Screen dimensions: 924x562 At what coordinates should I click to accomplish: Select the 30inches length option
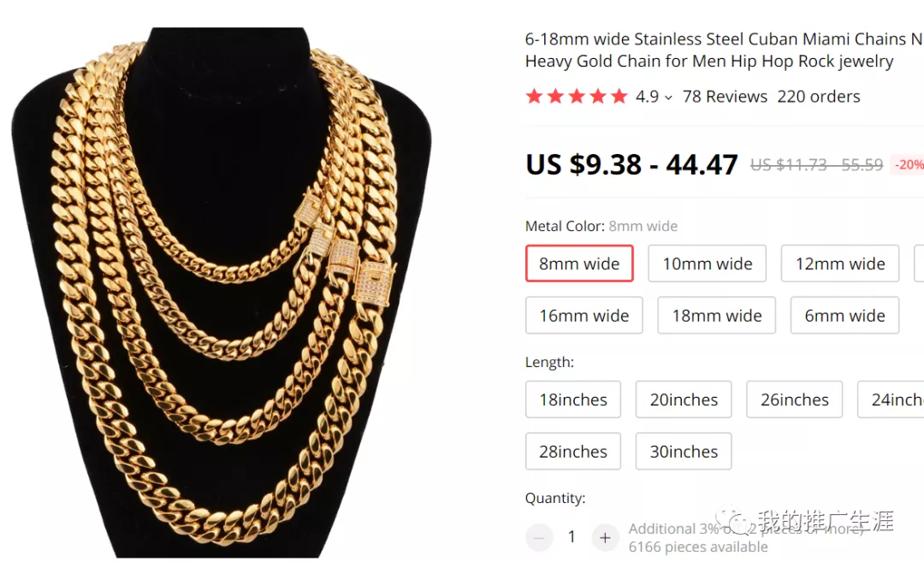[x=684, y=452]
